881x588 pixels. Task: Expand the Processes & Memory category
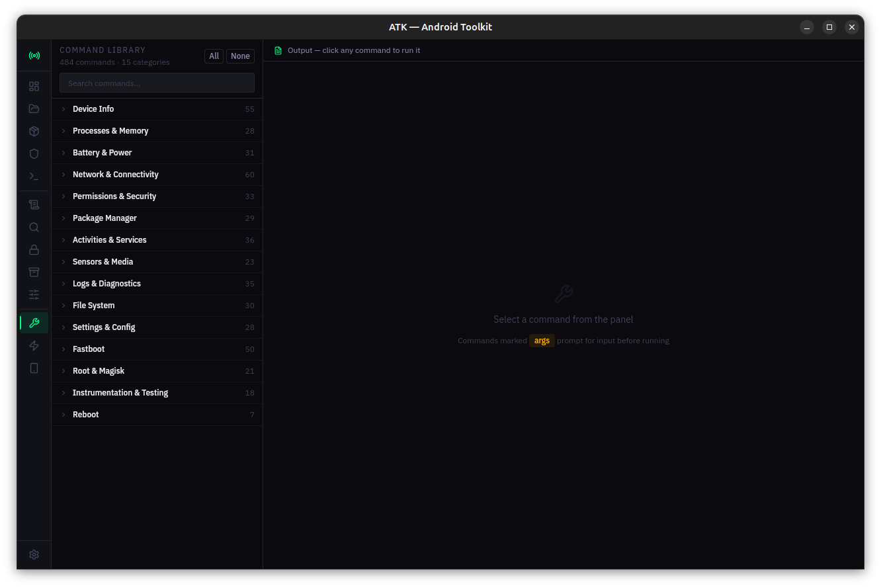coord(157,131)
